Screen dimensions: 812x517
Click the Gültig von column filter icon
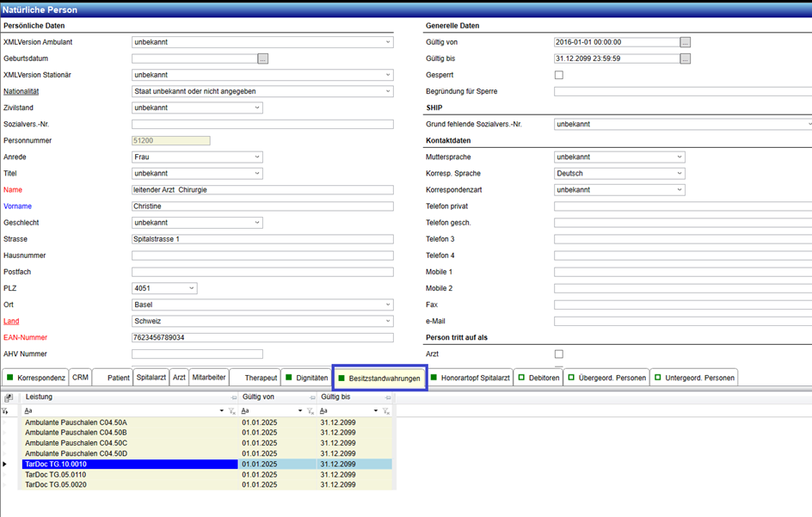(311, 411)
